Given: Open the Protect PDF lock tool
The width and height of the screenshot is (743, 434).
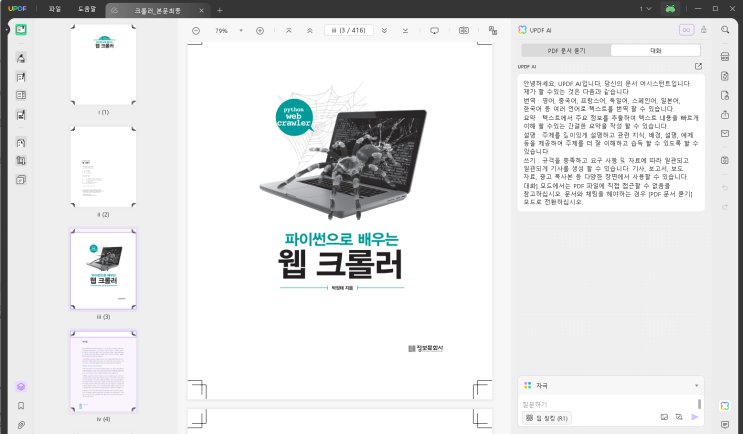Looking at the screenshot, I should pos(725,95).
